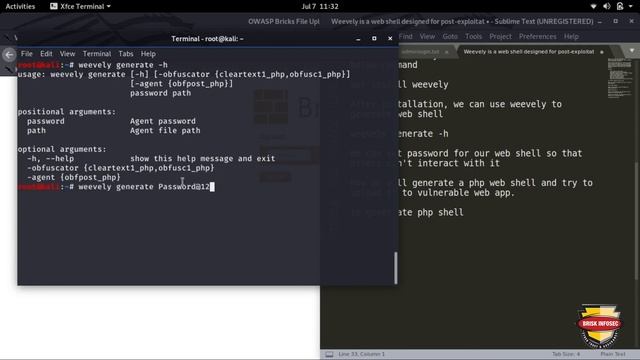Open Sublime Text Tools menu
The height and width of the screenshot is (360, 640).
(473, 36)
